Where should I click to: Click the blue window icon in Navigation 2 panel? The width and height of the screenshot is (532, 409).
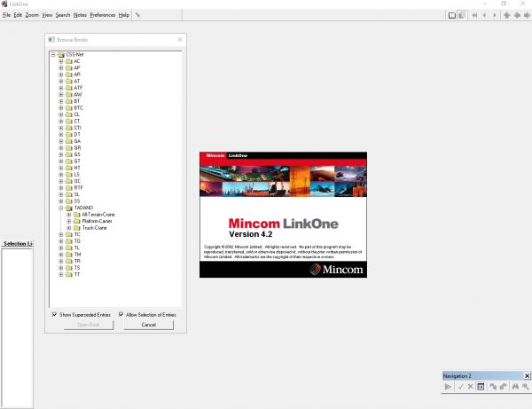pos(481,387)
